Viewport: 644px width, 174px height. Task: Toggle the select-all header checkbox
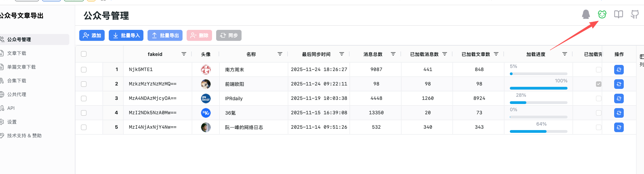(84, 54)
